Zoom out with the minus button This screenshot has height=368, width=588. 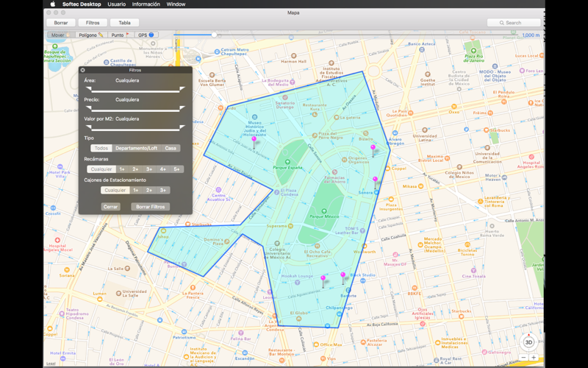(524, 358)
